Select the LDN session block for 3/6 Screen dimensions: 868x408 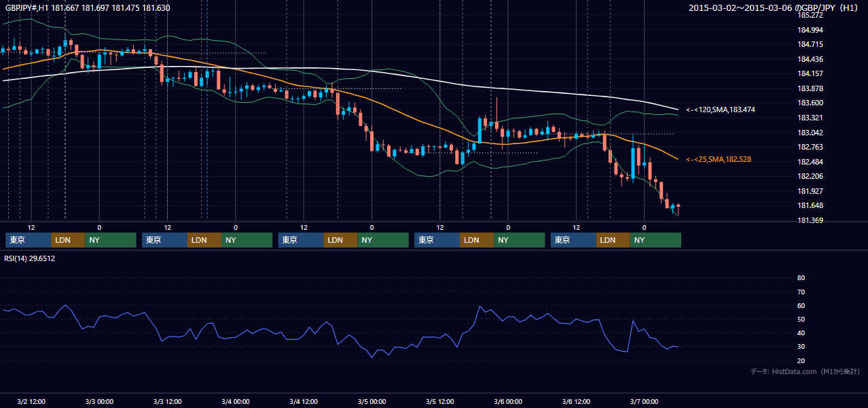click(613, 240)
